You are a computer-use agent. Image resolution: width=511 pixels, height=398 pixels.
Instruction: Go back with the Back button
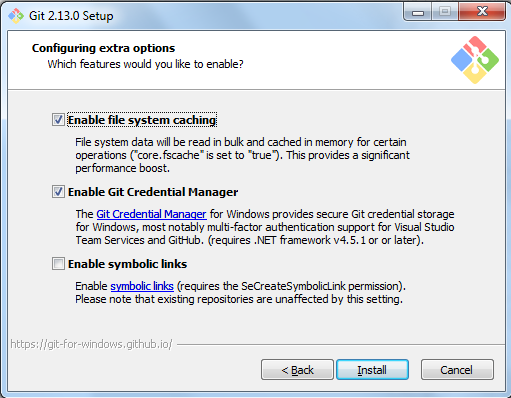tap(297, 370)
